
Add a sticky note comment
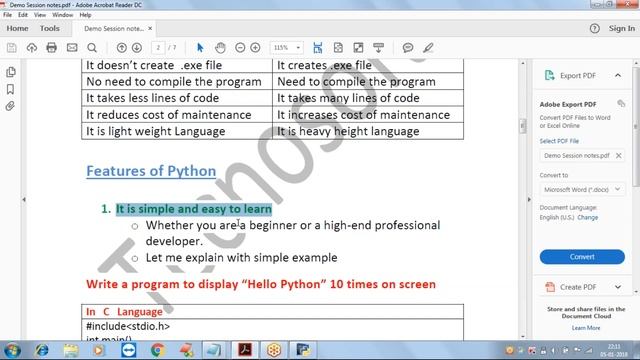[408, 48]
